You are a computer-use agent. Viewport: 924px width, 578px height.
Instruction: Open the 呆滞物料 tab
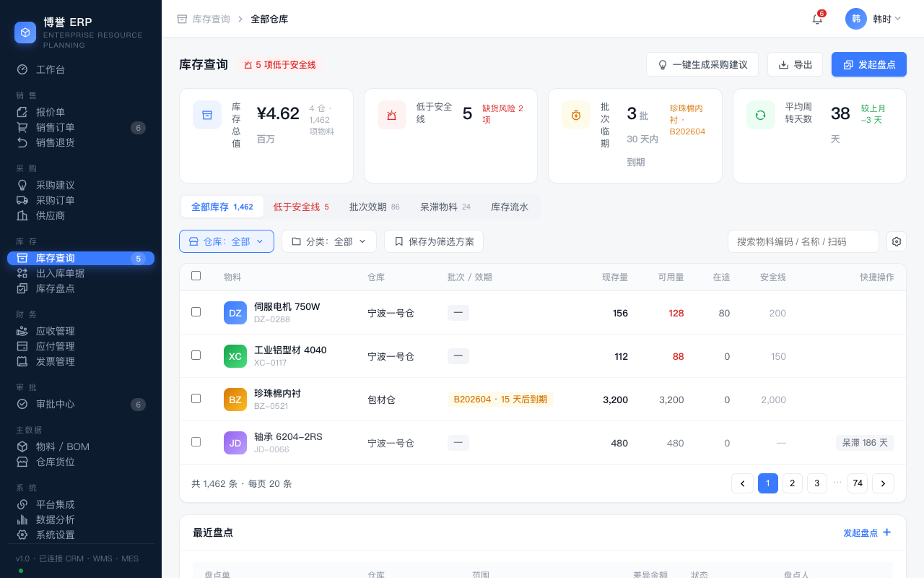coord(445,207)
